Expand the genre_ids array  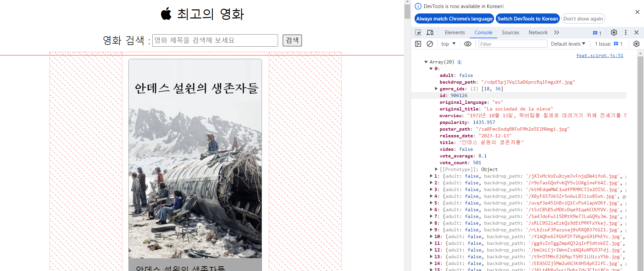pos(436,89)
